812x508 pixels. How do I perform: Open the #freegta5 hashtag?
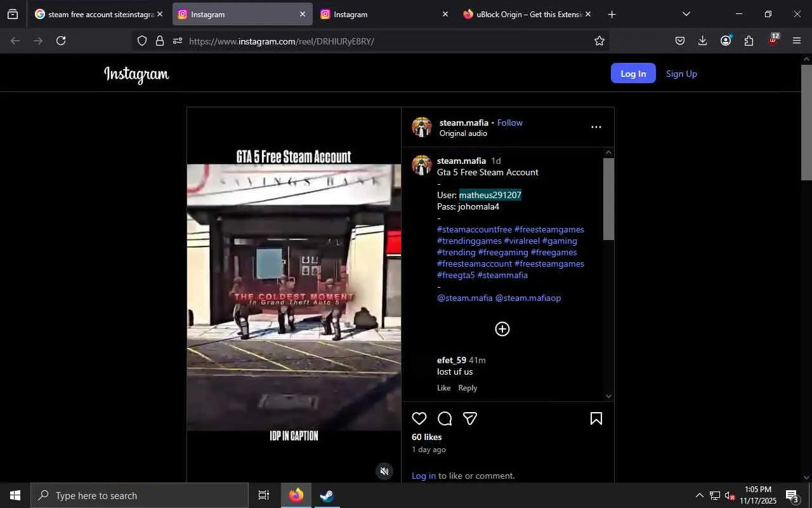coord(455,275)
